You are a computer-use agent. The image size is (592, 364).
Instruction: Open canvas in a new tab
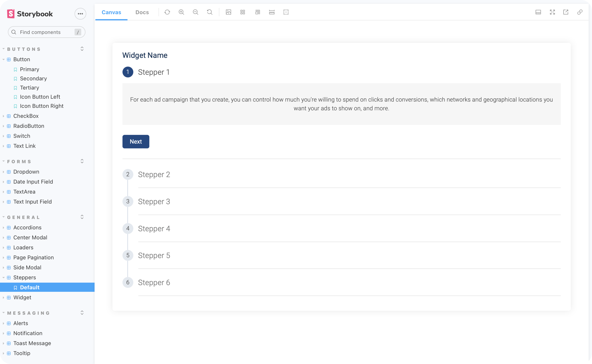tap(566, 12)
